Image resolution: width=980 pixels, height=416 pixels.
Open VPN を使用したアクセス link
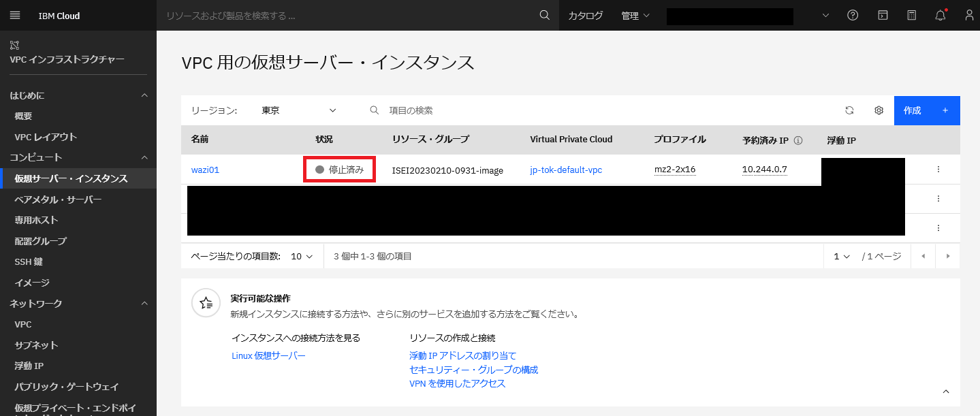click(x=457, y=383)
